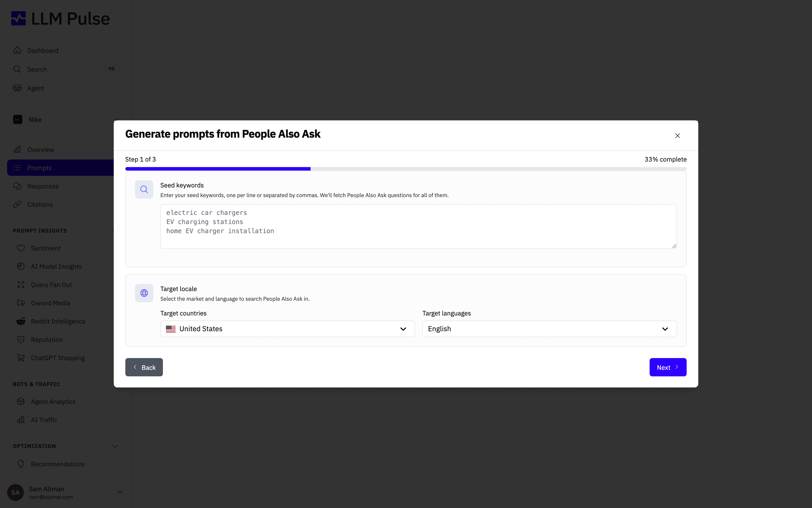This screenshot has height=508, width=812.
Task: Open the Target countries dropdown
Action: pyautogui.click(x=287, y=329)
